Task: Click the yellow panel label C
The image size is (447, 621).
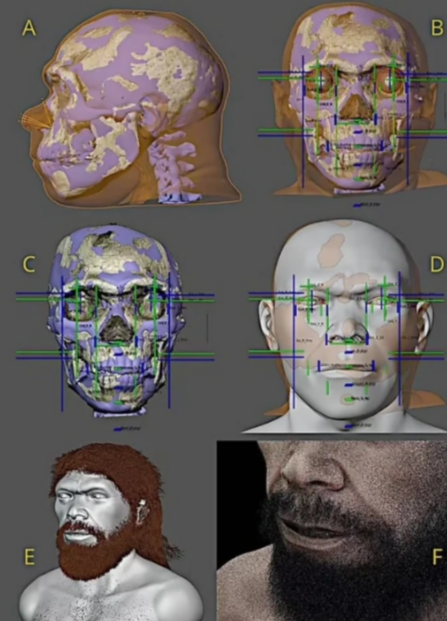Action: [x=29, y=264]
